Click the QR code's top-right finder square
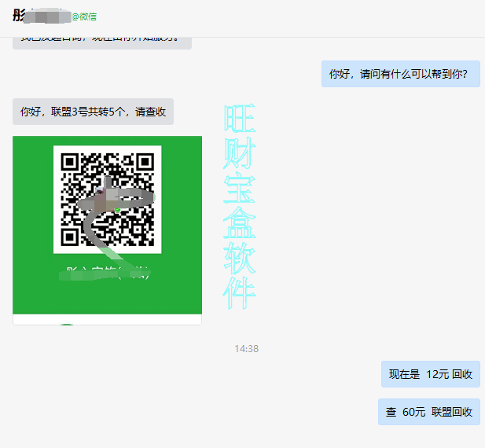 click(144, 162)
